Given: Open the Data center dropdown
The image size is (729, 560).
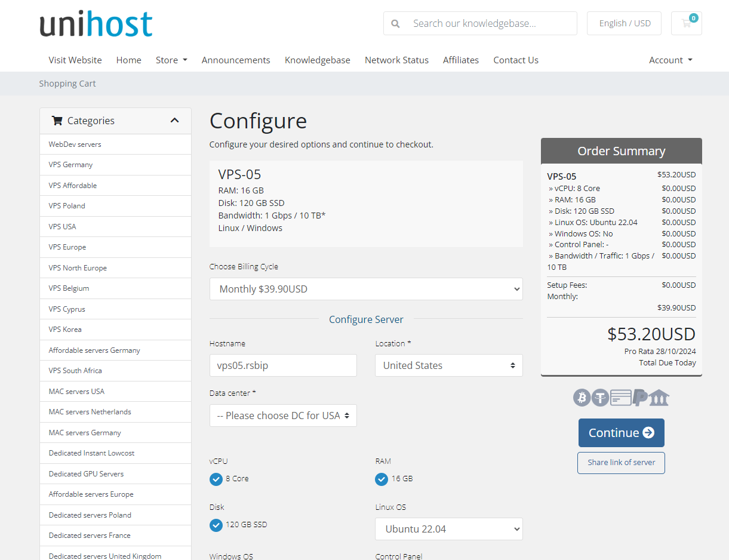Looking at the screenshot, I should pyautogui.click(x=283, y=416).
